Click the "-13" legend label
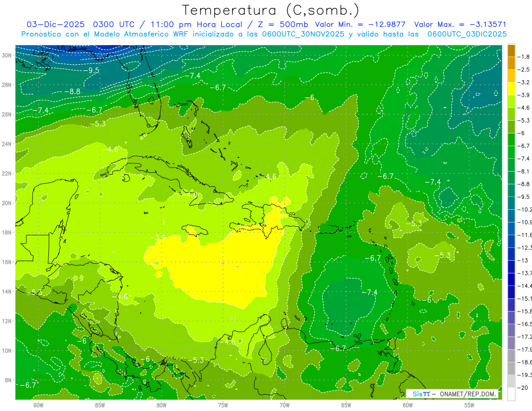This screenshot has width=532, height=411. [x=523, y=260]
